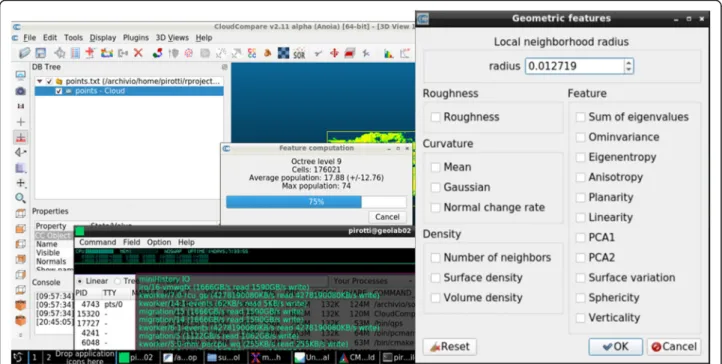This screenshot has height=364, width=722.
Task: Click Cancel in Geometric features dialog
Action: (674, 347)
